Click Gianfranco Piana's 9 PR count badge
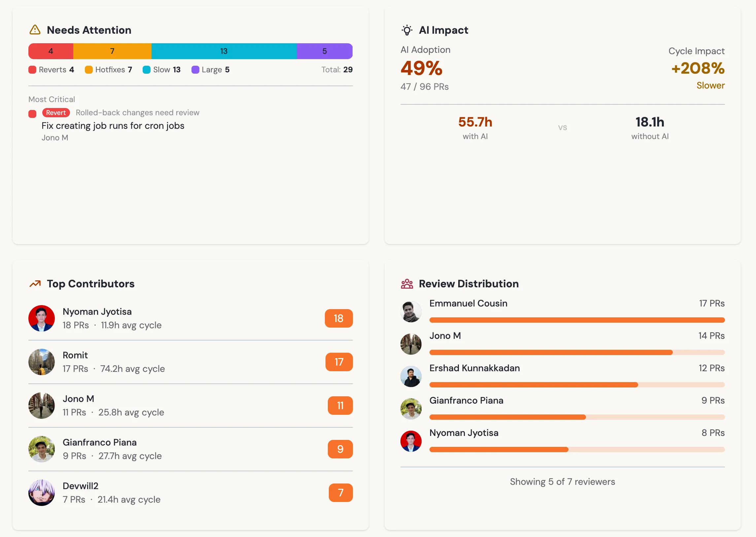The image size is (756, 537). pos(340,449)
